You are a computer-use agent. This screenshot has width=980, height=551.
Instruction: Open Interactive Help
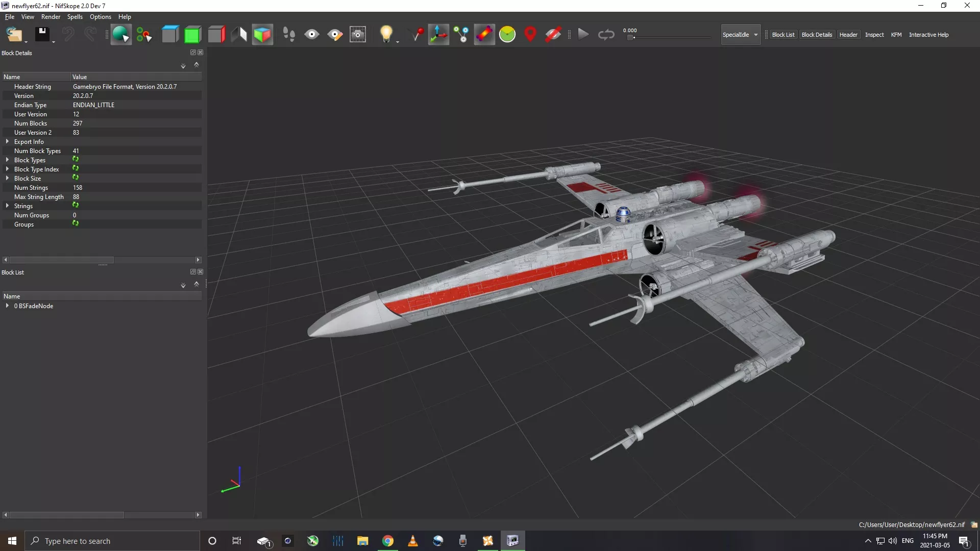[x=928, y=35]
